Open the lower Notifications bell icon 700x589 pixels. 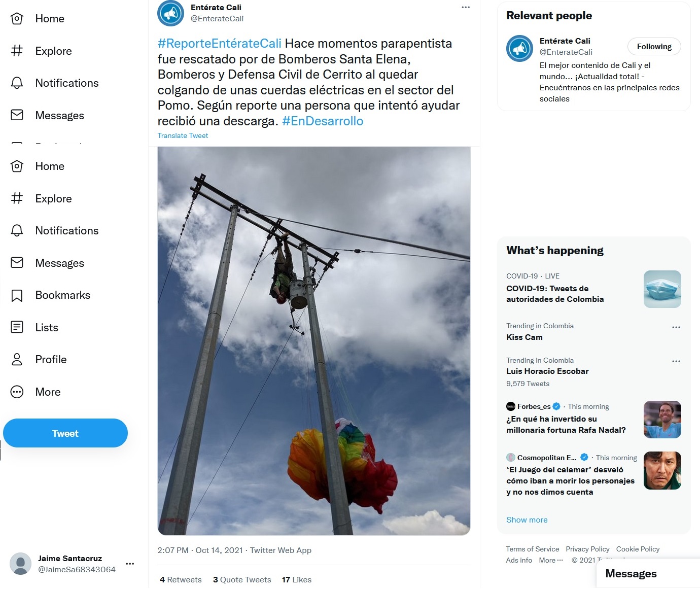point(17,231)
